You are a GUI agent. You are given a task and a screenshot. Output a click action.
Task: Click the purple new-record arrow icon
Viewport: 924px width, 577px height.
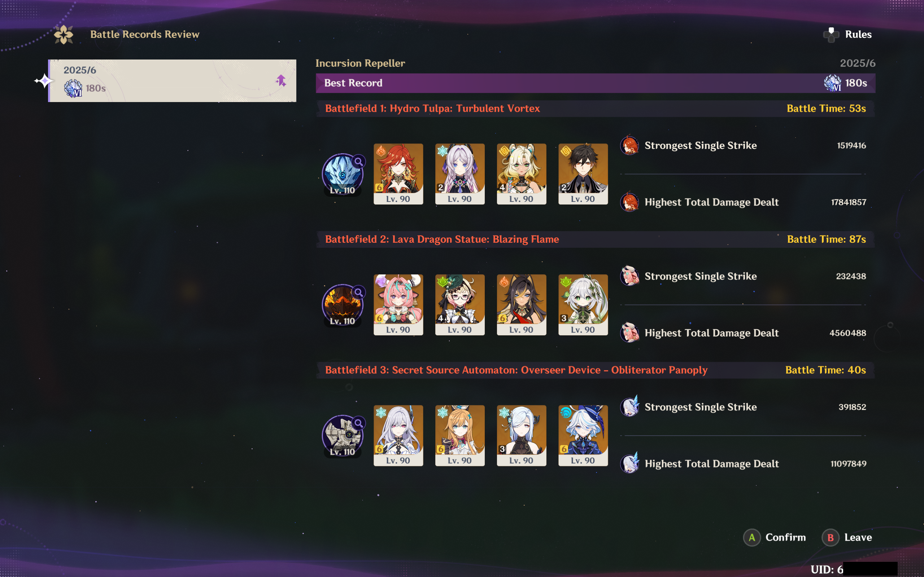pyautogui.click(x=281, y=80)
